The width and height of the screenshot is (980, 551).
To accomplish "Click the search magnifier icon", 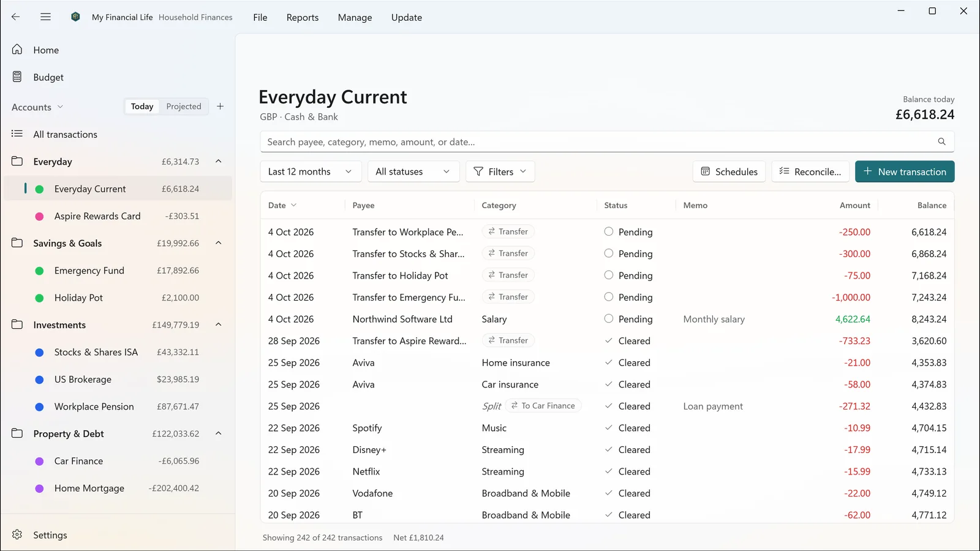I will click(x=941, y=142).
